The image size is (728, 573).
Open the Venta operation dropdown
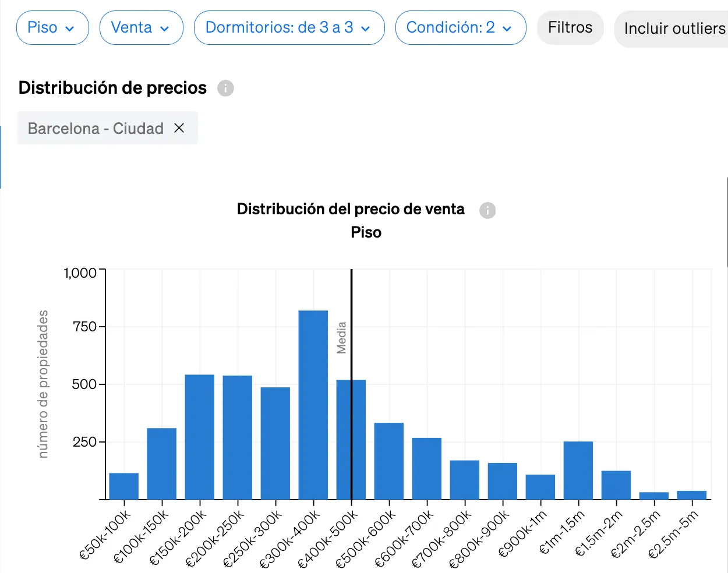[141, 28]
